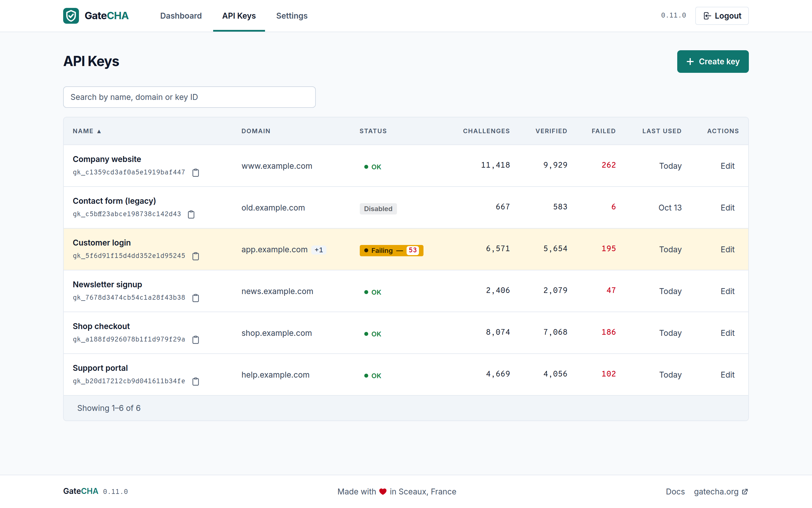Click the verified count 4,056
The height and width of the screenshot is (508, 812).
click(x=555, y=374)
